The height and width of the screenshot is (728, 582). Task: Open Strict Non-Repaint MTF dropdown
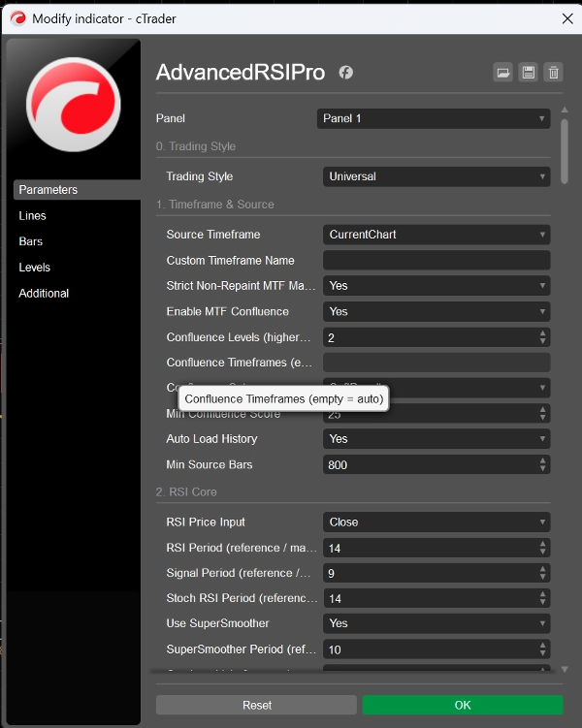pyautogui.click(x=436, y=286)
